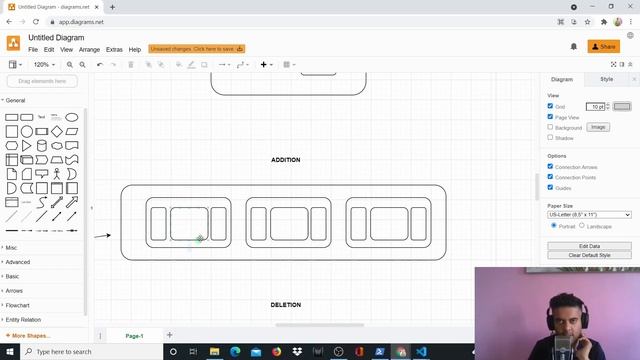
Task: Enable the Background checkbox
Action: point(550,127)
